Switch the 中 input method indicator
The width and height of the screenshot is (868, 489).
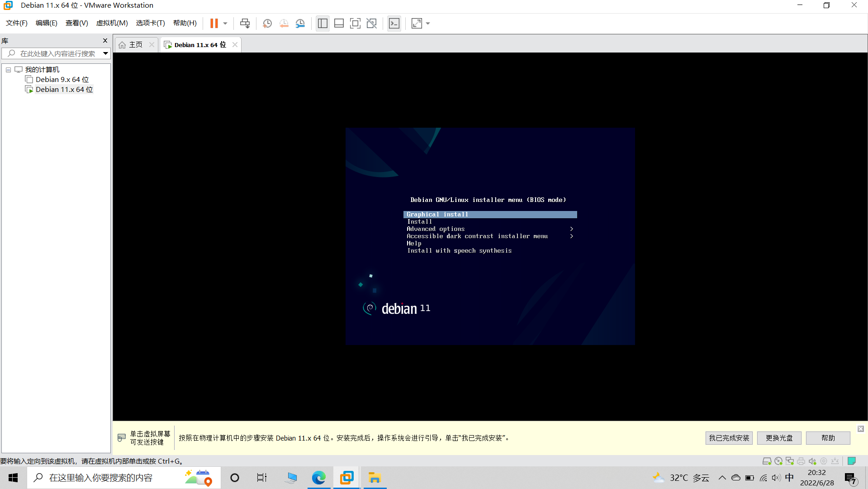coord(789,478)
